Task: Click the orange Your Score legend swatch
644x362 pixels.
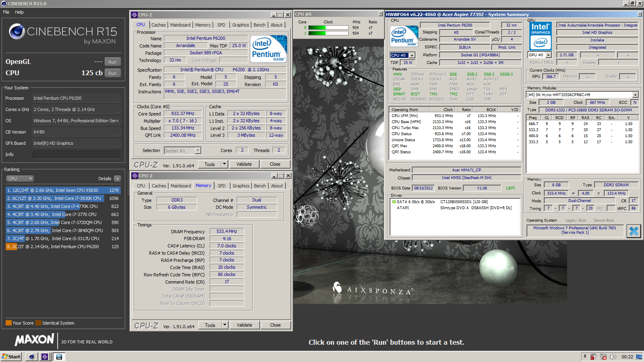Action: (8, 323)
